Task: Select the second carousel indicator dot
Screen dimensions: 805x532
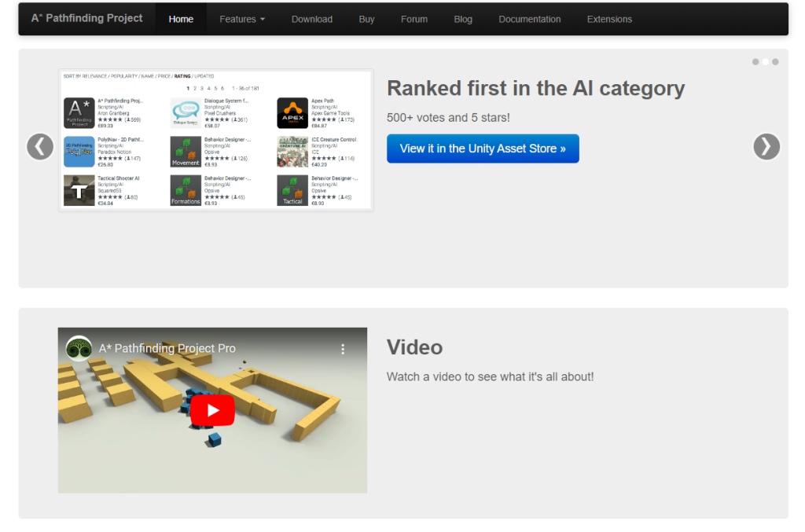Action: [x=766, y=61]
